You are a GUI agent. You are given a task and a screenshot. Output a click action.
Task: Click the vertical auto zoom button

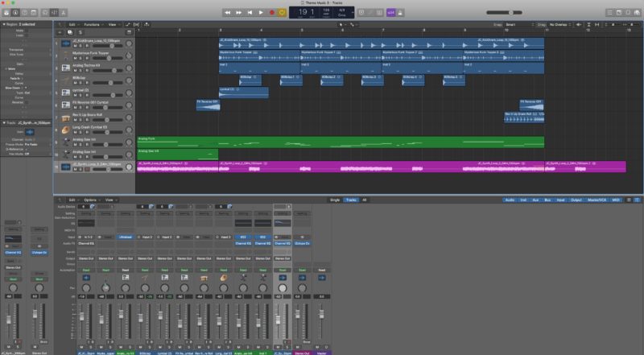(588, 25)
